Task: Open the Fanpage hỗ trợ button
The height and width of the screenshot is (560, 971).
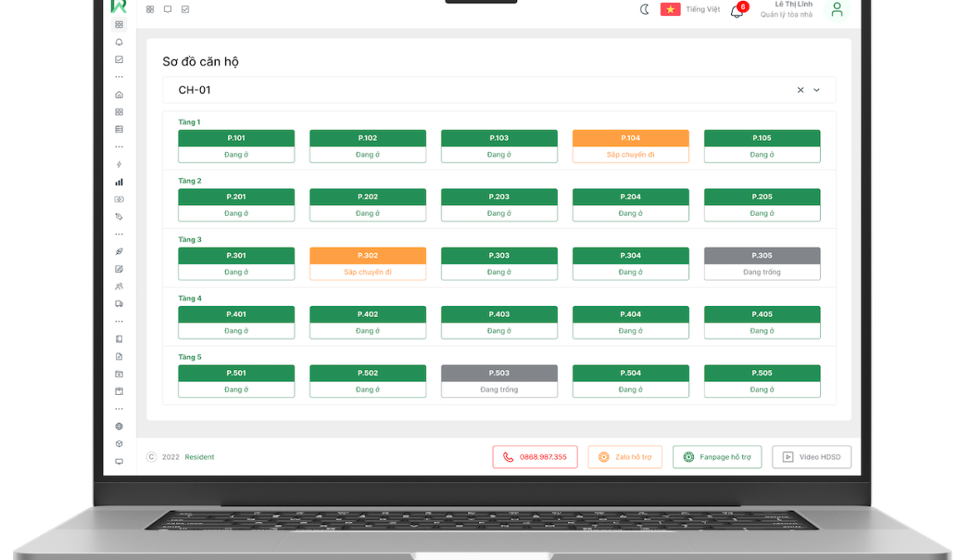Action: [x=717, y=457]
